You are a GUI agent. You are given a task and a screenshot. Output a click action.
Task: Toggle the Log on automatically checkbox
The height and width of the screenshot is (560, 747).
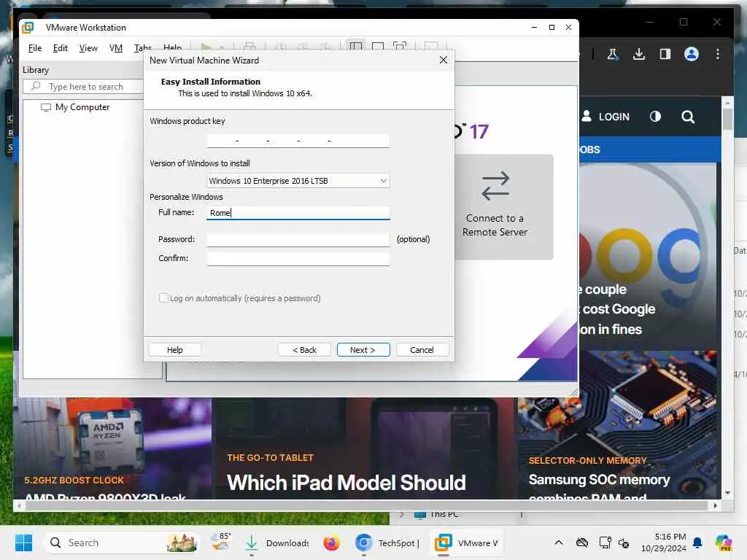coord(163,298)
